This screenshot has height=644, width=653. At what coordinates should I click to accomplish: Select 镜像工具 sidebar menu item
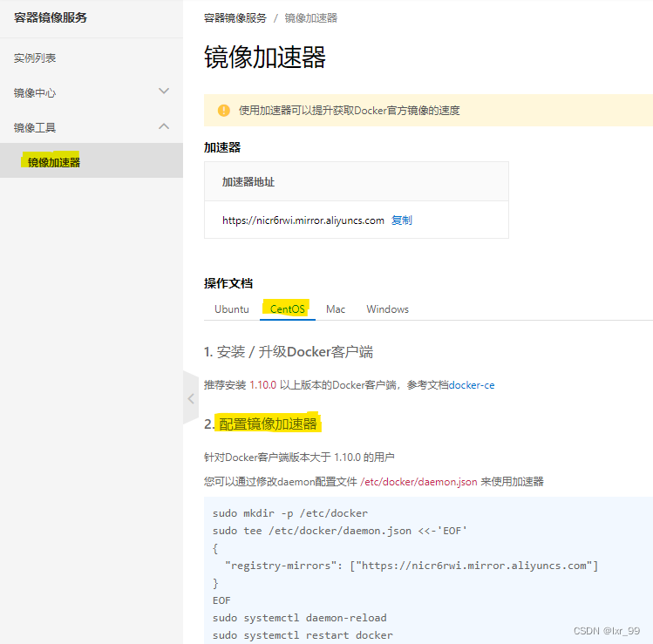(x=35, y=128)
